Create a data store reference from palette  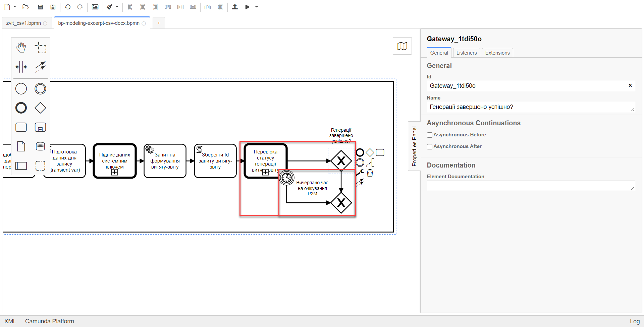coord(40,146)
